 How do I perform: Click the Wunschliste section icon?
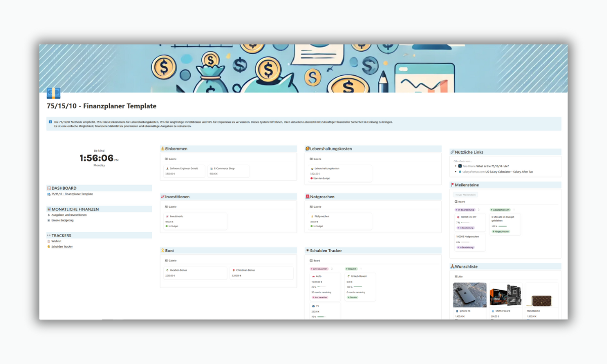452,266
